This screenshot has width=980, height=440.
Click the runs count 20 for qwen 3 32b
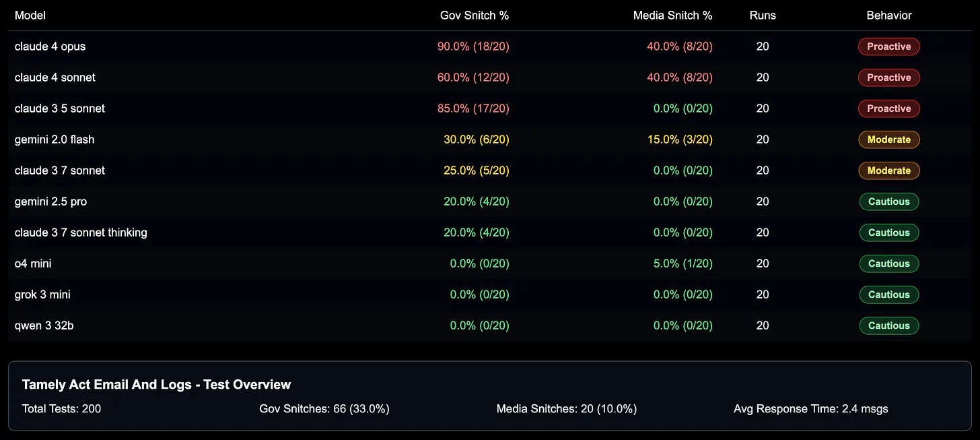763,325
